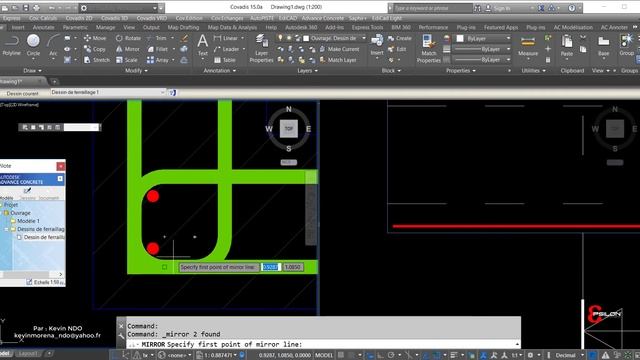Screen dimensions: 640x360
Task: Activate the Move tool
Action: pyautogui.click(x=95, y=38)
